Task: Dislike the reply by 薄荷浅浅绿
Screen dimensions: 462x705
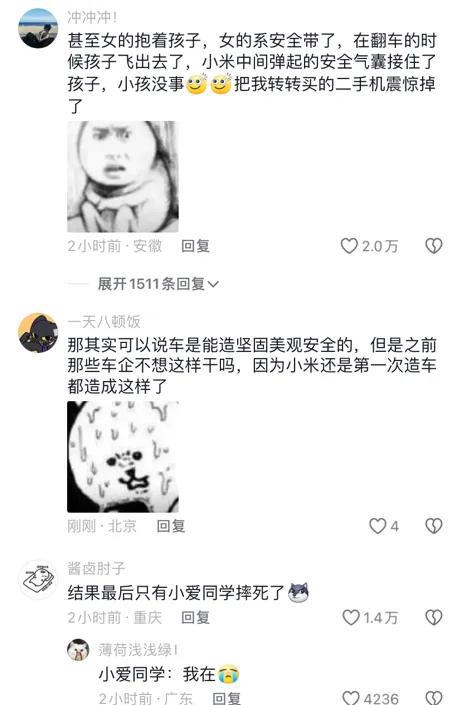Action: (x=434, y=697)
